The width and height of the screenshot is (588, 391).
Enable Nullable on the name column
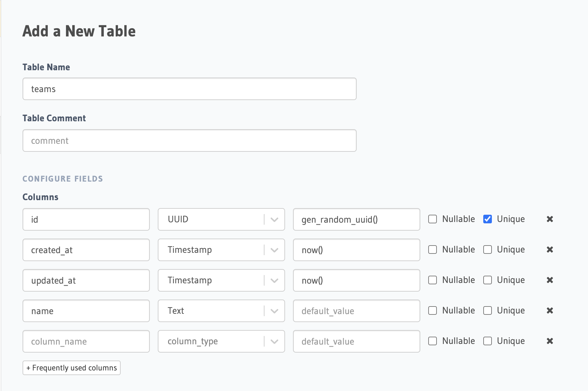click(x=432, y=310)
